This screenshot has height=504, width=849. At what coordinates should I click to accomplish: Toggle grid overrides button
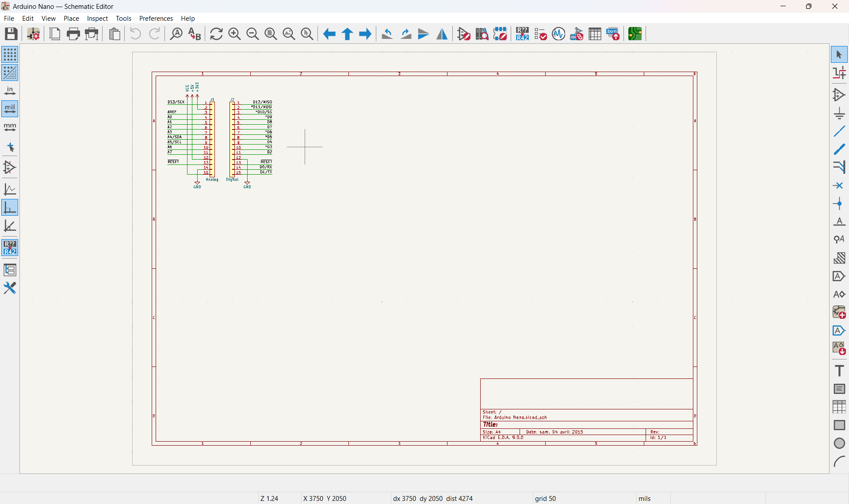[10, 73]
